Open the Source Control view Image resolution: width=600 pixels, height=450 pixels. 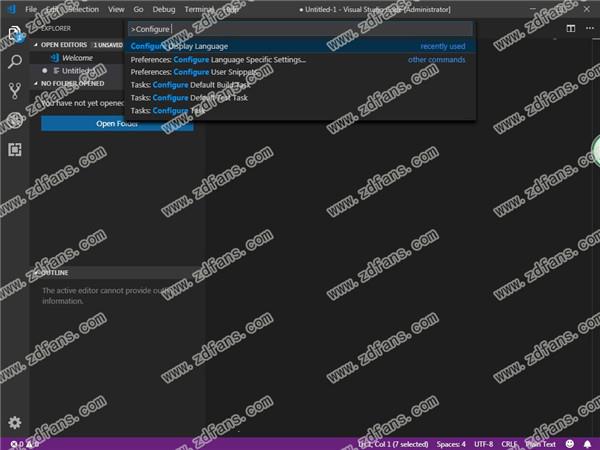pyautogui.click(x=15, y=91)
